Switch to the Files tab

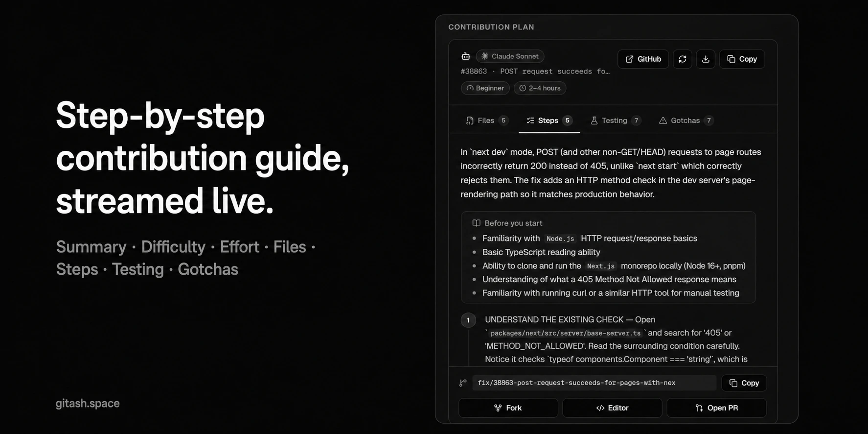pos(487,121)
